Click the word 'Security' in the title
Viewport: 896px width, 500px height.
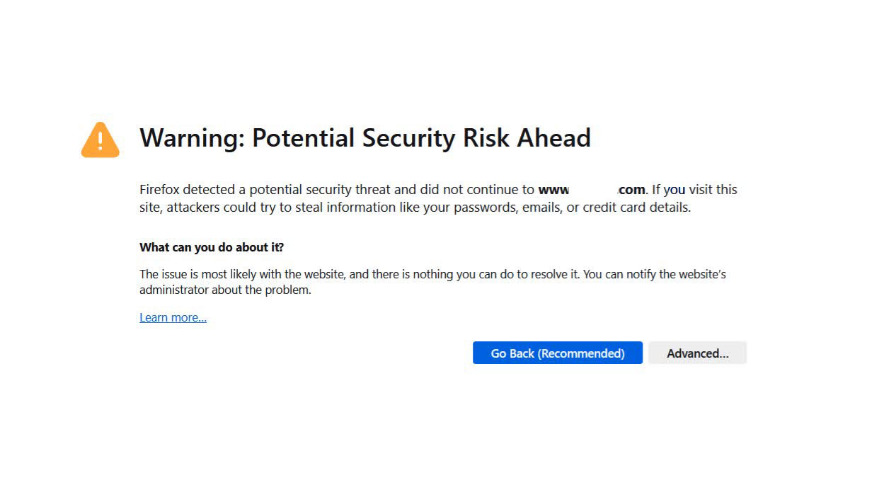(x=408, y=138)
